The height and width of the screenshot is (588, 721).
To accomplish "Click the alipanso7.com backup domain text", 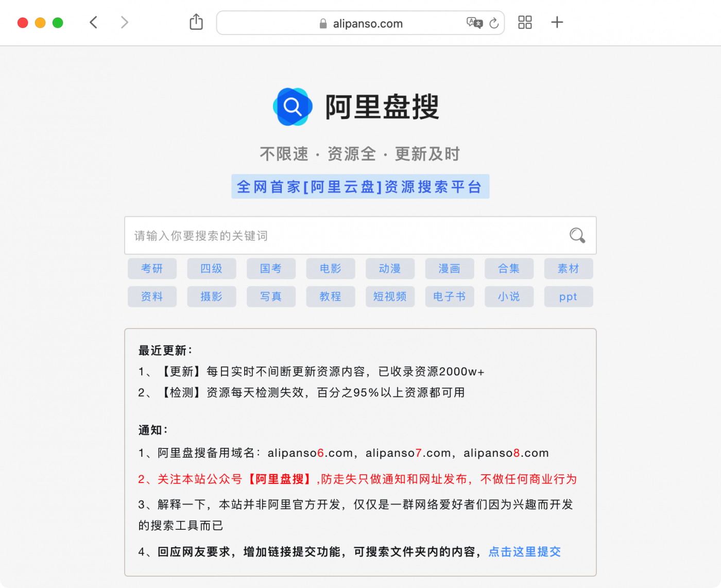I will point(408,453).
